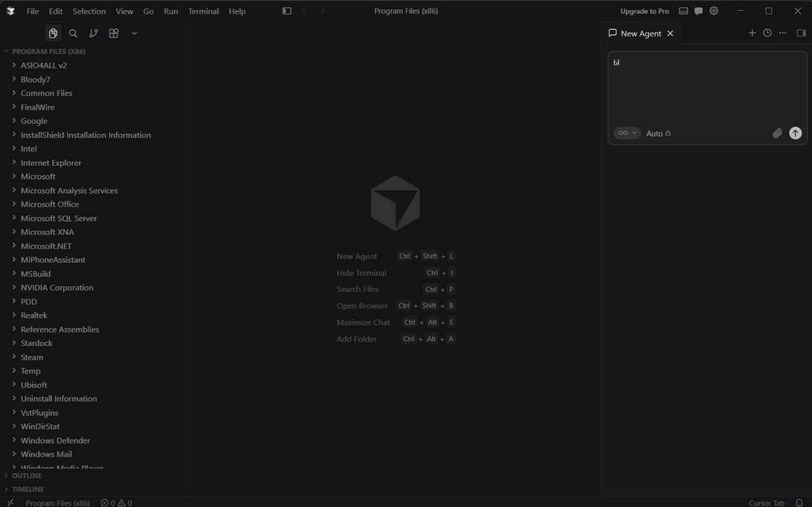Open the Auto model selector

[x=658, y=133]
